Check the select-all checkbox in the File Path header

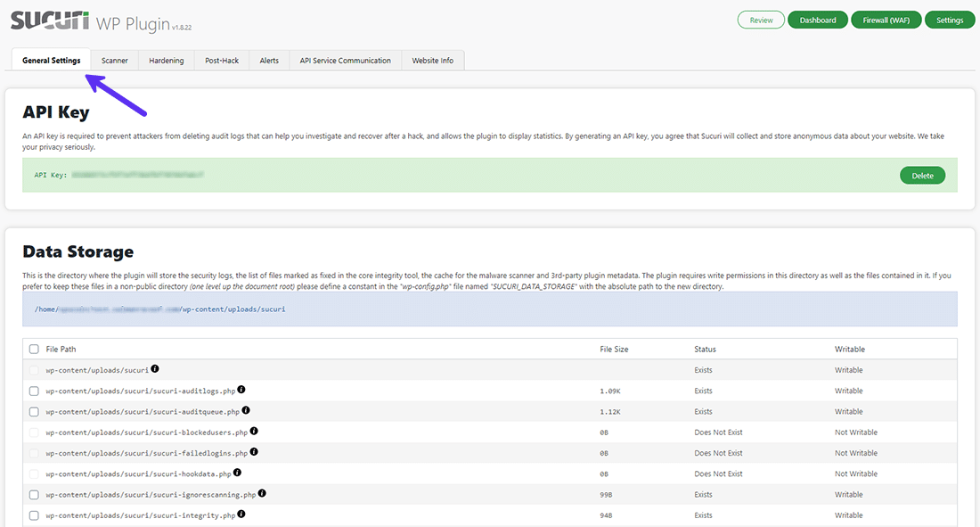coord(34,349)
